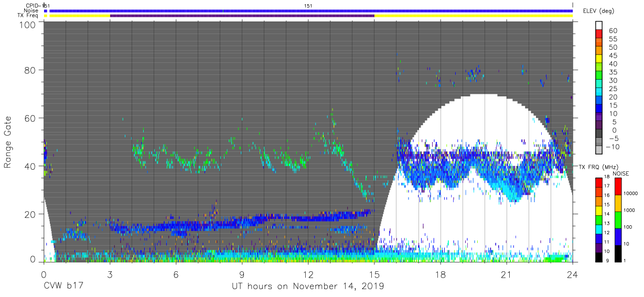Click the '24' tick on the UT hours axis
Viewport: 644px width, 297px height.
pos(573,273)
